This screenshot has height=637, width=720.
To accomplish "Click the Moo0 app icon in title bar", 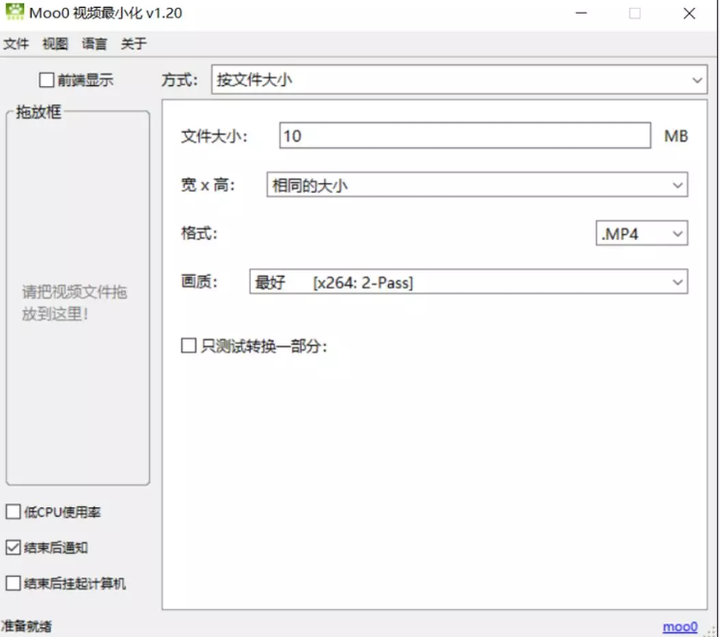I will coord(15,14).
